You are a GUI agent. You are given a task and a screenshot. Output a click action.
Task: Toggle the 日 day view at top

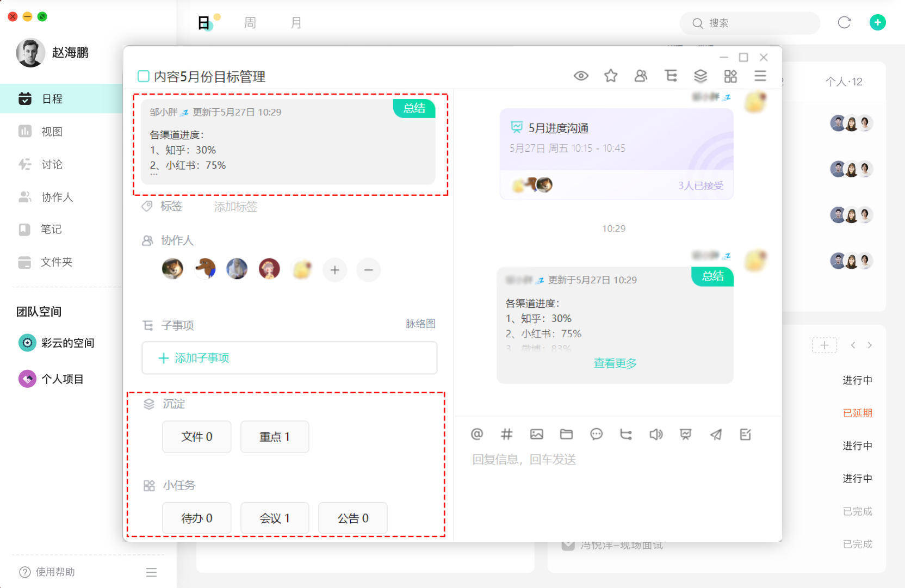coord(203,22)
